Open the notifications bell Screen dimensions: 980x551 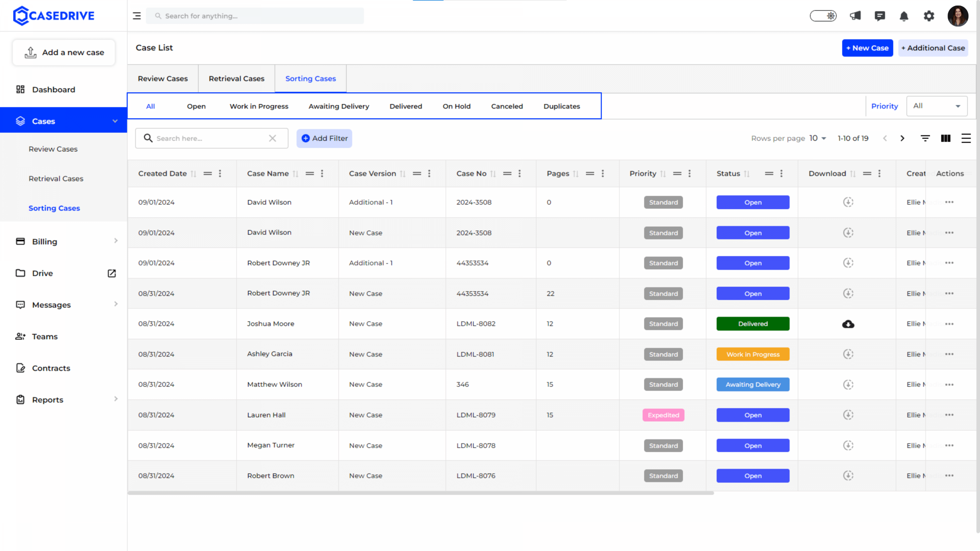904,16
